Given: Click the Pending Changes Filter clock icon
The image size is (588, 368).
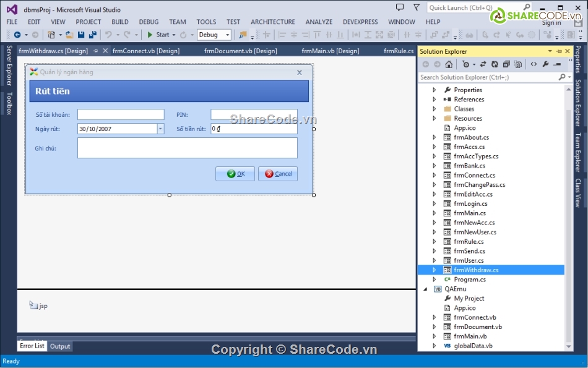Looking at the screenshot, I should point(465,64).
